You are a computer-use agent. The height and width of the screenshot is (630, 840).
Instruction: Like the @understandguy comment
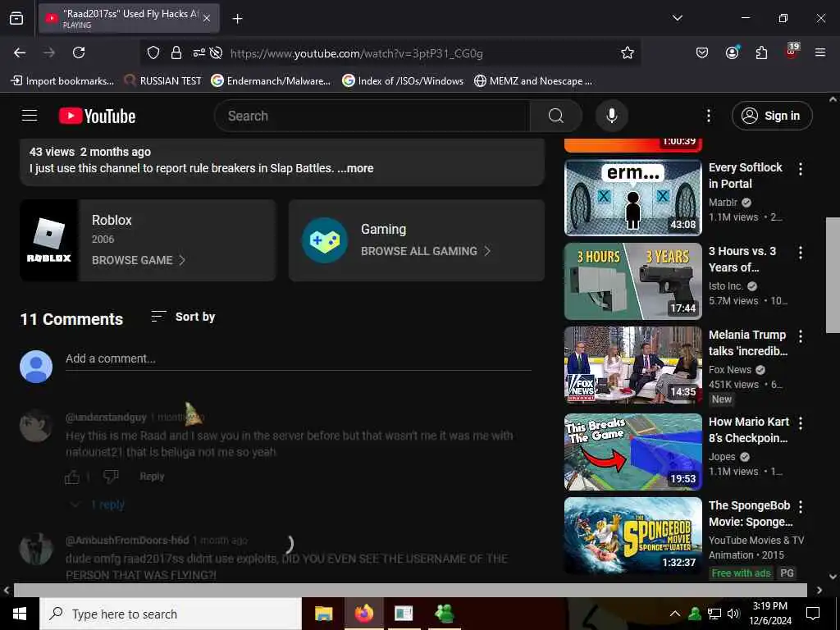(x=73, y=477)
